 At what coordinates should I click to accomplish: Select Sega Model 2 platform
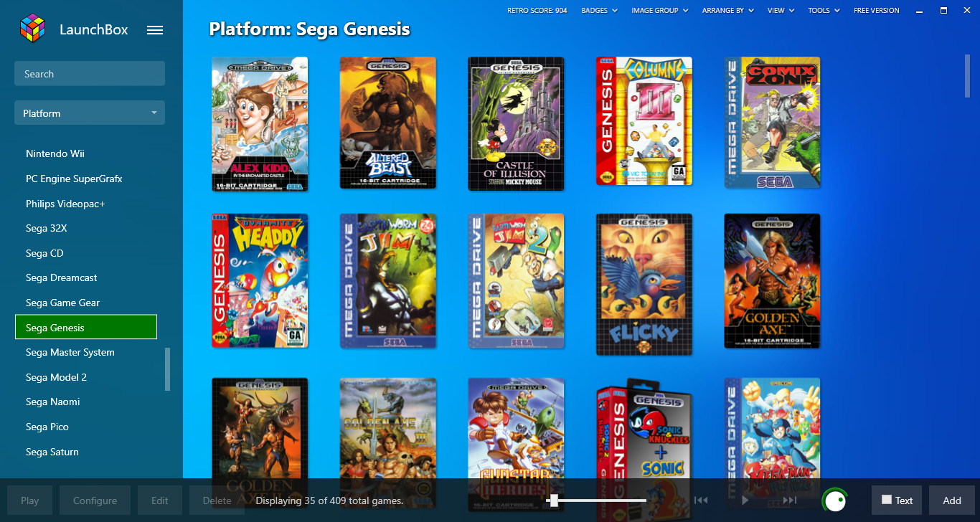point(56,377)
